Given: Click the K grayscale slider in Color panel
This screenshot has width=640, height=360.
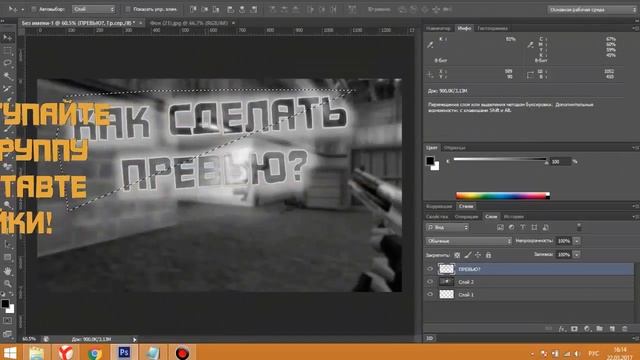Looking at the screenshot, I should (x=500, y=160).
